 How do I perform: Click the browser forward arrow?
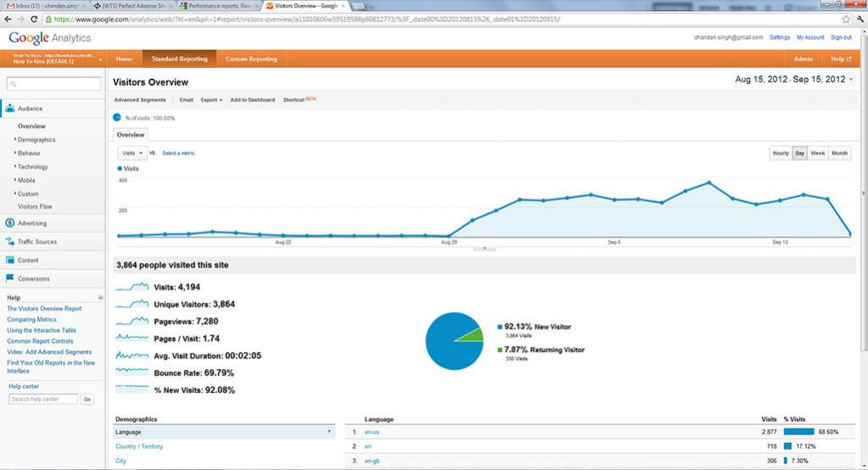[20, 19]
